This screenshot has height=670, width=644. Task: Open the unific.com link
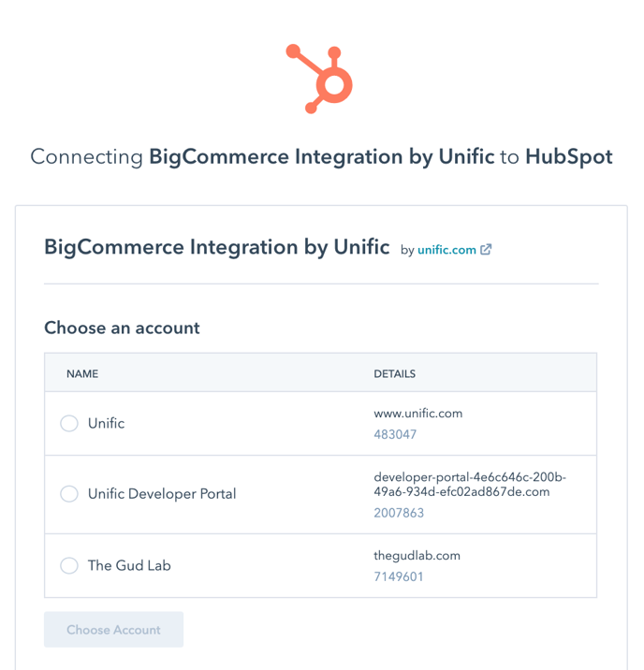pyautogui.click(x=446, y=250)
